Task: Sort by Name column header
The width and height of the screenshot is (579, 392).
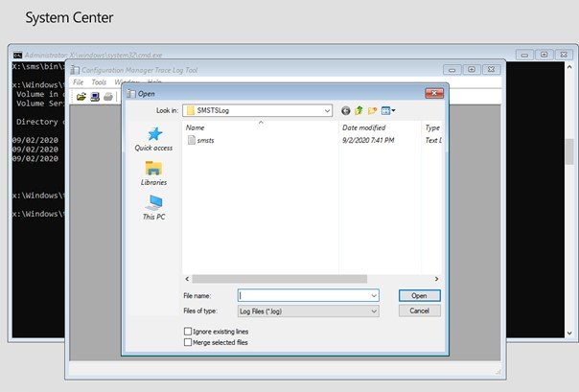Action: tap(195, 127)
